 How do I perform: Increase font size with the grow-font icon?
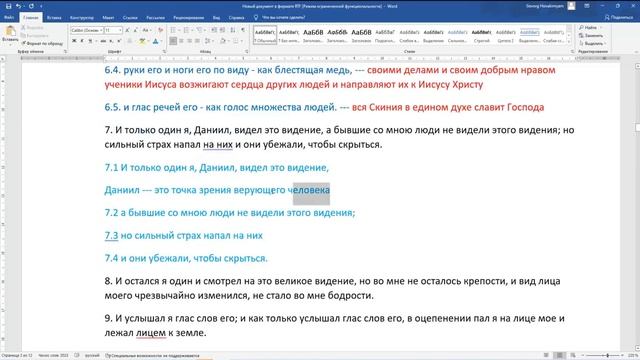pos(127,30)
